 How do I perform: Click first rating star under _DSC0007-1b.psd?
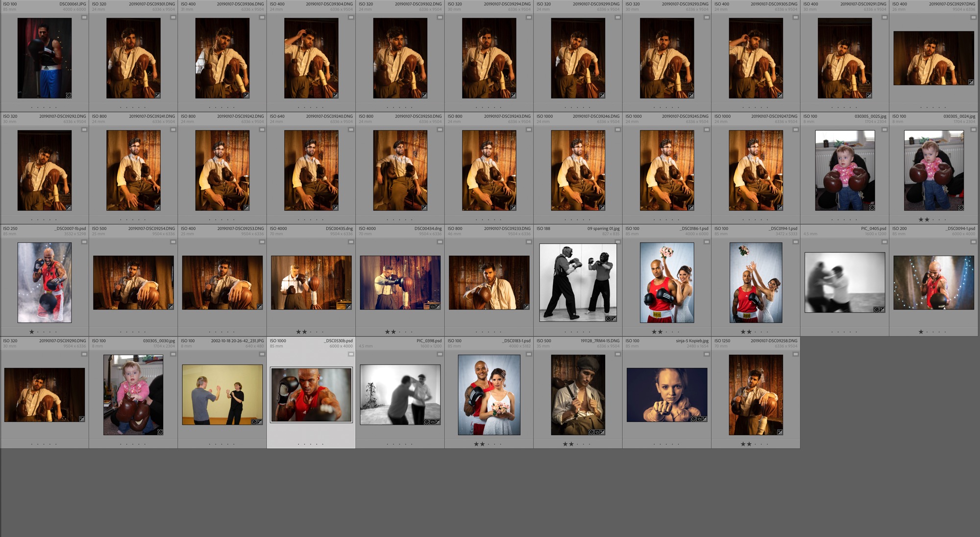click(32, 332)
